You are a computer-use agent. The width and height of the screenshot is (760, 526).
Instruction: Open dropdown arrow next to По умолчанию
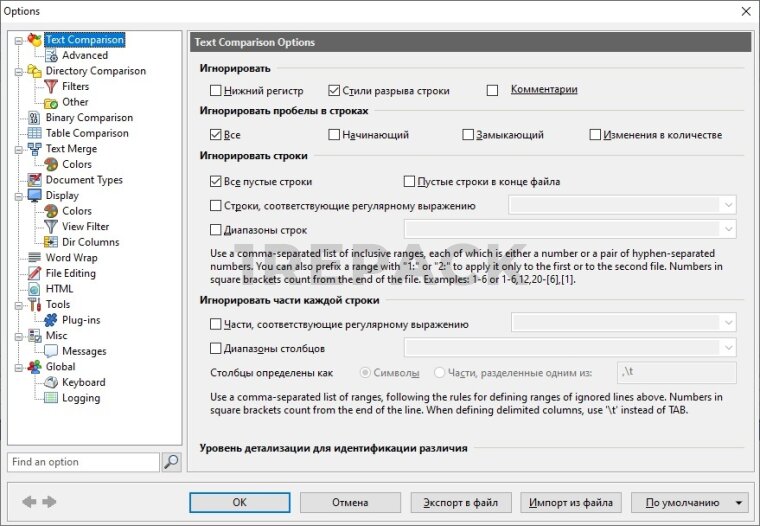[x=739, y=502]
